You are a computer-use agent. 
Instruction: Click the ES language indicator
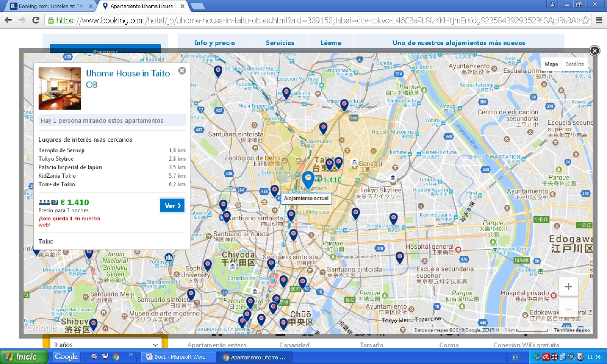coord(516,357)
